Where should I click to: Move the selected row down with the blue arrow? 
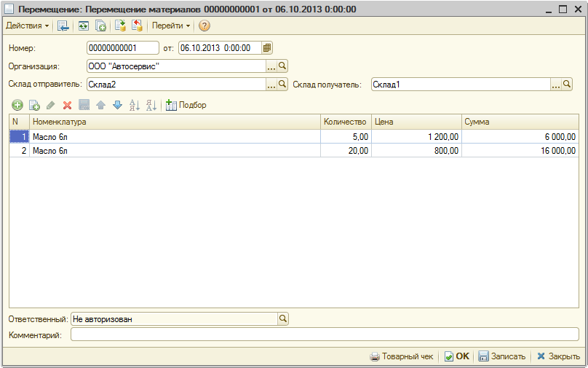tap(117, 105)
